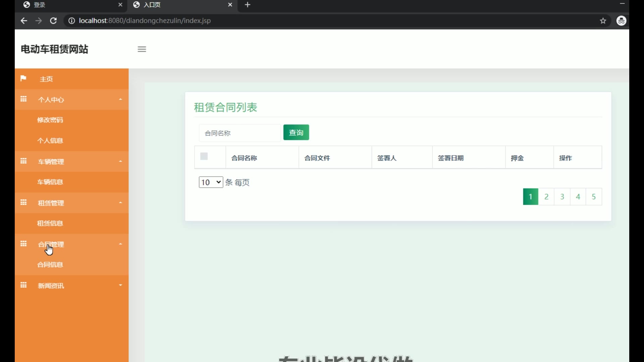This screenshot has height=362, width=644.
Task: Click the grid icon next to 个人中心
Action: point(23,99)
